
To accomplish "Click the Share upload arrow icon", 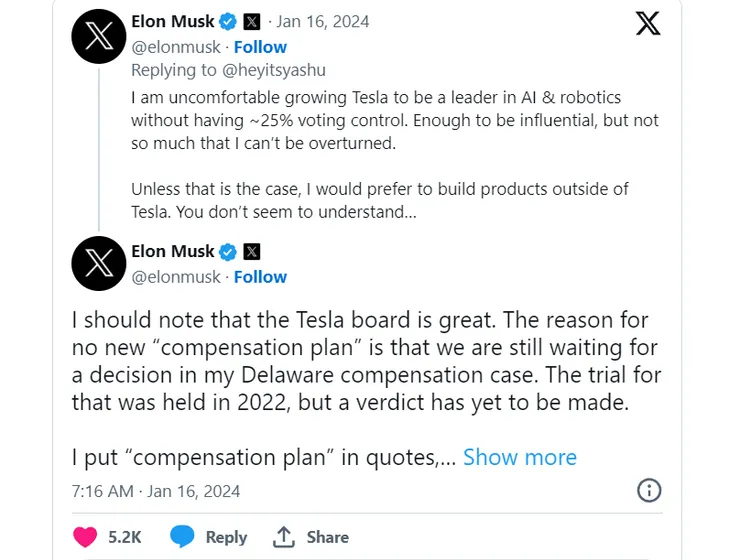I will coord(284,537).
